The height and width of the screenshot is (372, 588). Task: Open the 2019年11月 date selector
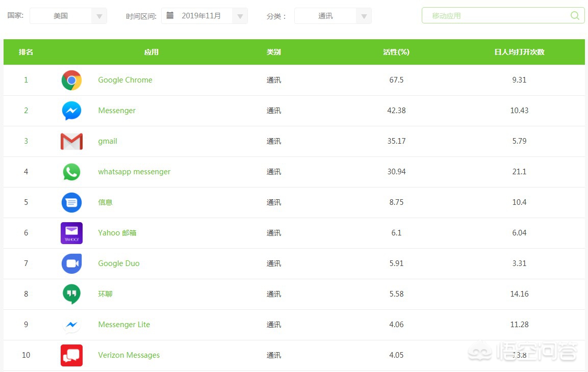(204, 16)
